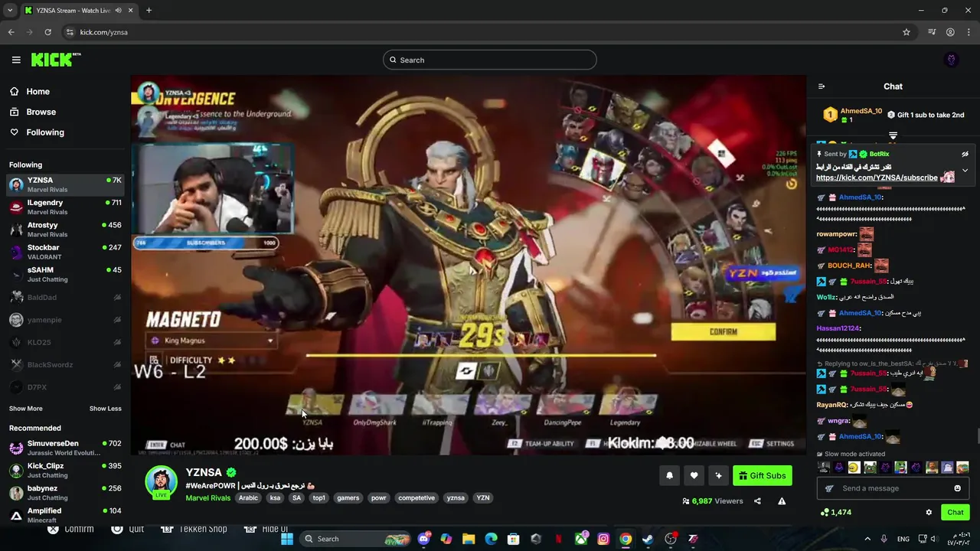Screen dimensions: 980x551
Task: Go back in browser
Action: click(x=11, y=32)
